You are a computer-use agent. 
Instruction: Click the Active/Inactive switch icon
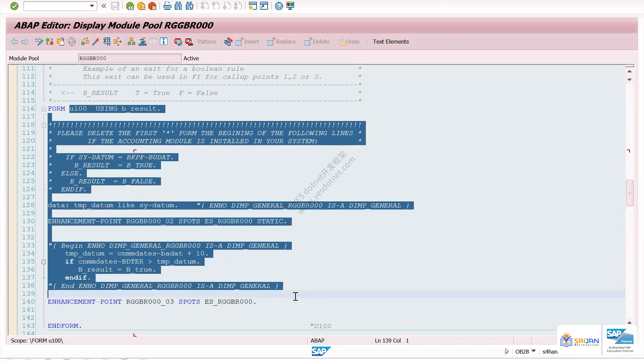click(x=50, y=42)
